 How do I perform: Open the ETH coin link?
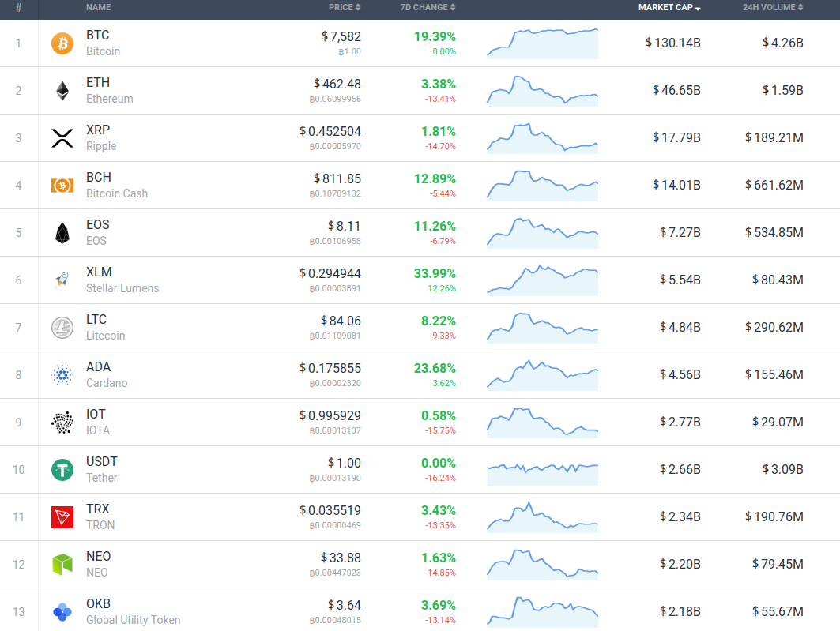(x=98, y=82)
